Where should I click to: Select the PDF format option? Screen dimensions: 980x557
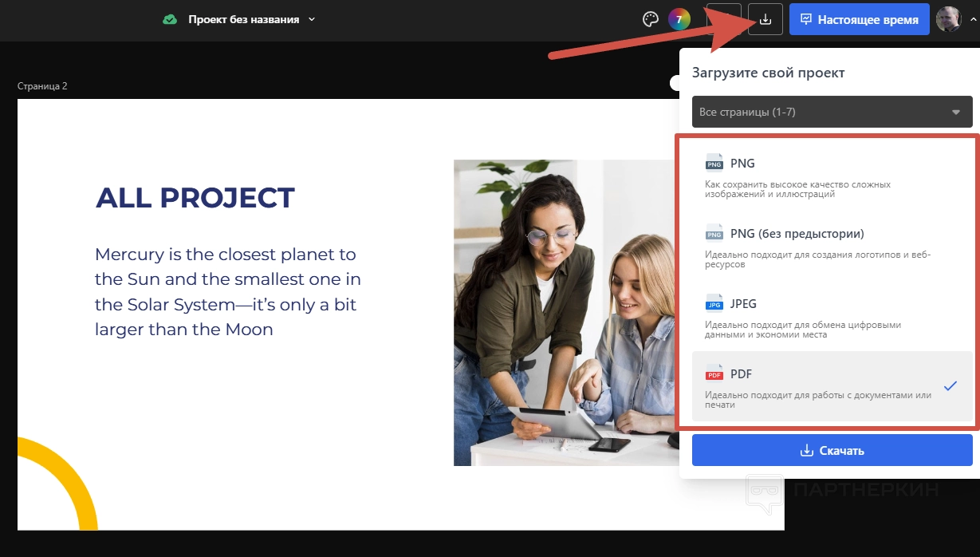pos(832,386)
